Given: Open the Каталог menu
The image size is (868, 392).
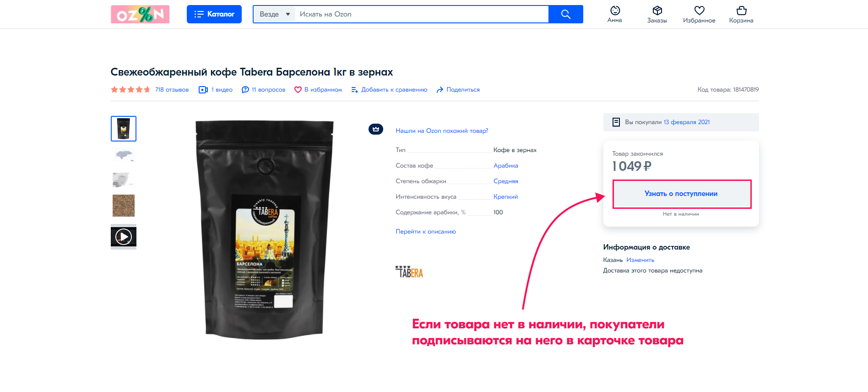Looking at the screenshot, I should tap(214, 14).
